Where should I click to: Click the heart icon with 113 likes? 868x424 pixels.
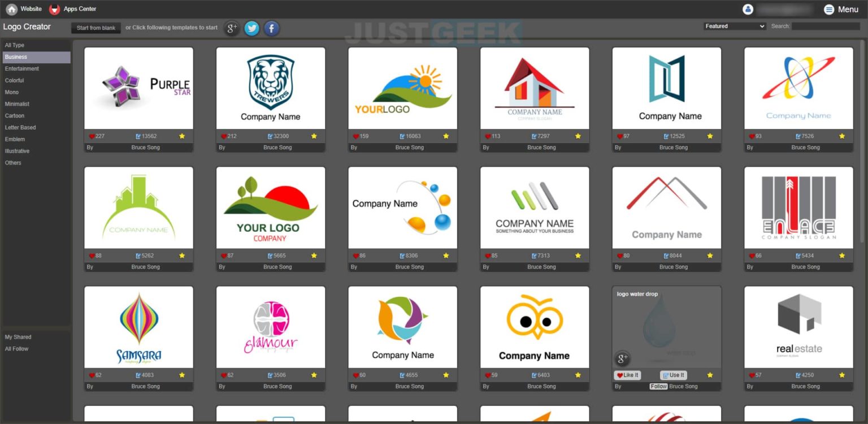488,136
